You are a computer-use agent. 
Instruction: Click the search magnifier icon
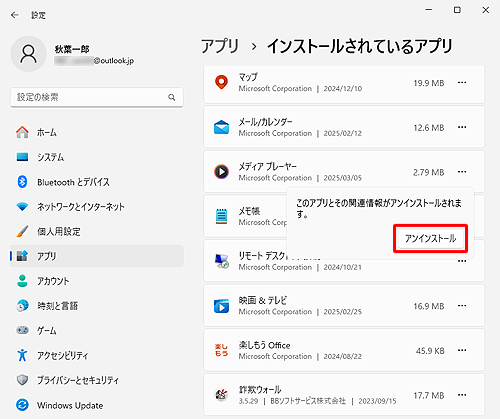pyautogui.click(x=172, y=97)
